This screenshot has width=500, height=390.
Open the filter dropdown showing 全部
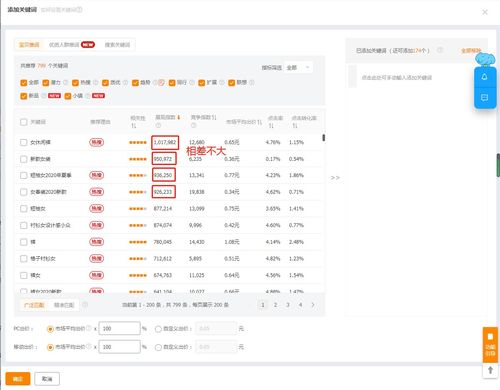click(298, 68)
